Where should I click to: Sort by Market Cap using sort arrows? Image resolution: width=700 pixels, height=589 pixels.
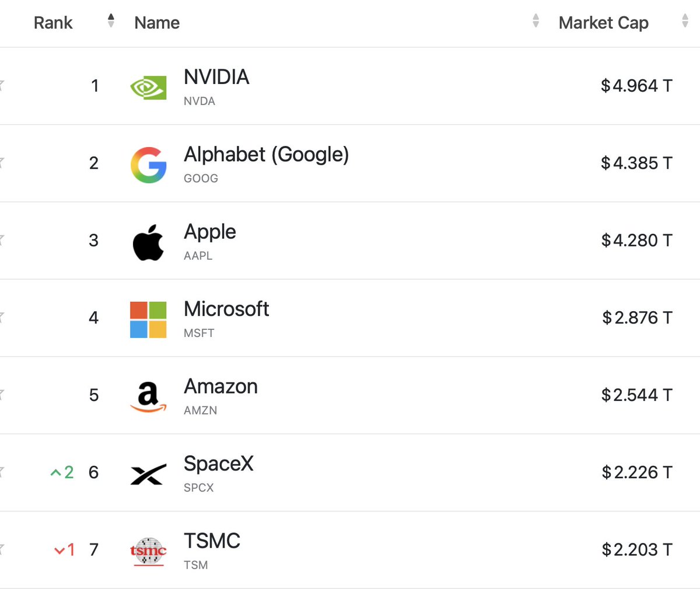(685, 21)
